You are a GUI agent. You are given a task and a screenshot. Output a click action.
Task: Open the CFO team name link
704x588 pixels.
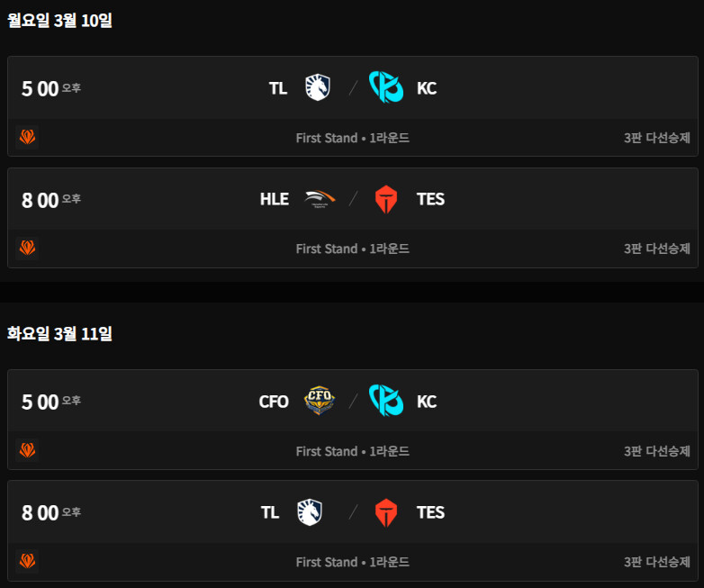click(x=274, y=402)
